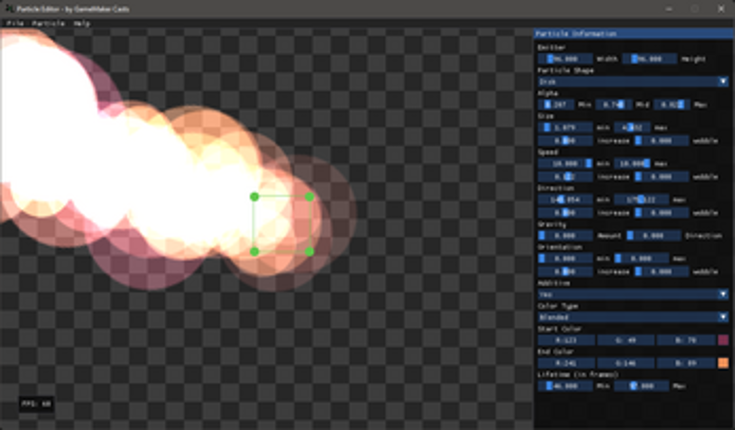Expand the Additive dropdown
This screenshot has height=430, width=735.
[x=633, y=294]
